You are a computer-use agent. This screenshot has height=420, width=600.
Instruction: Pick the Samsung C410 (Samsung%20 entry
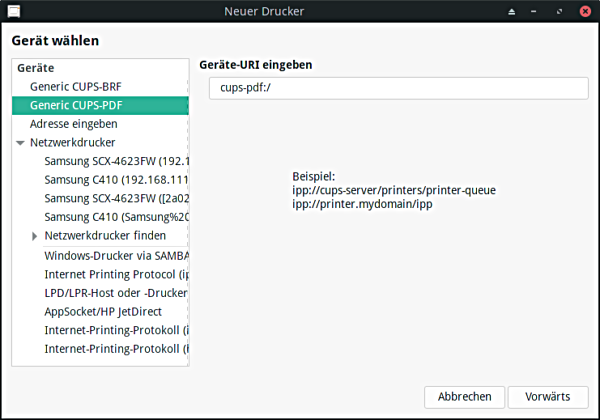point(116,217)
